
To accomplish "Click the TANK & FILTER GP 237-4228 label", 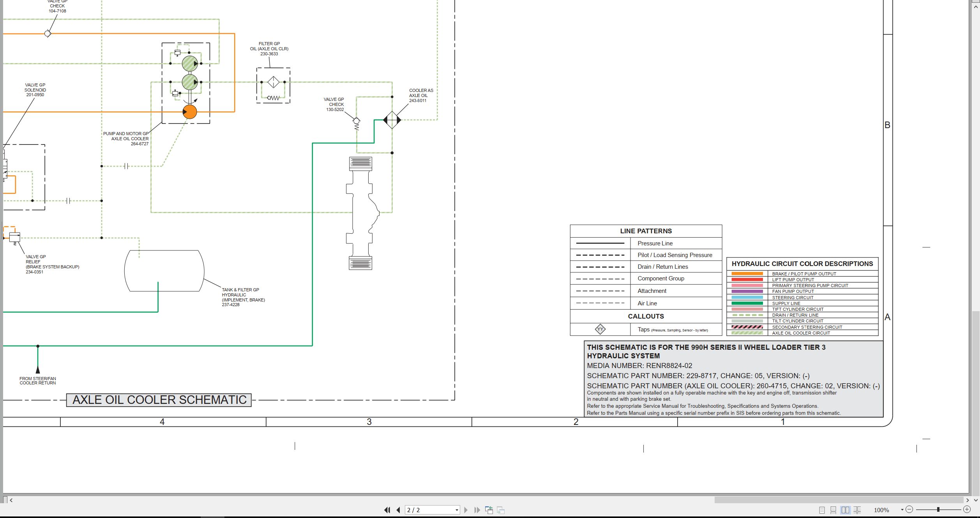I will [243, 297].
